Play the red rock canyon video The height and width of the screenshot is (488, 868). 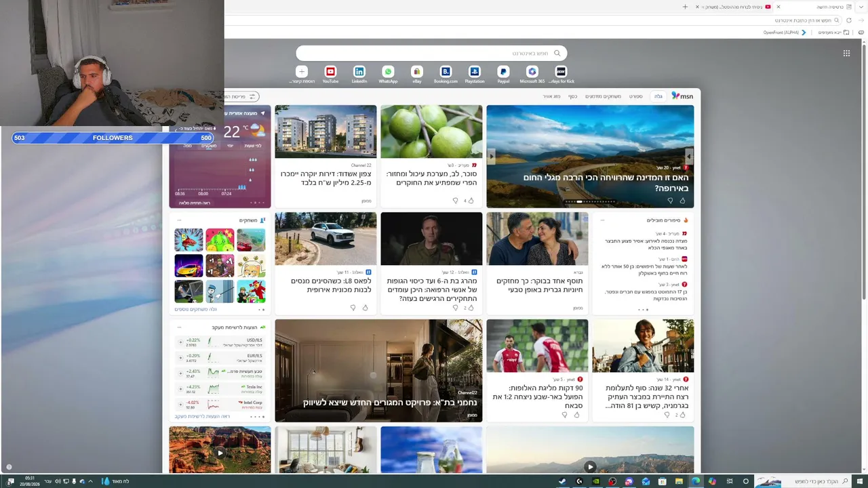[x=220, y=453]
